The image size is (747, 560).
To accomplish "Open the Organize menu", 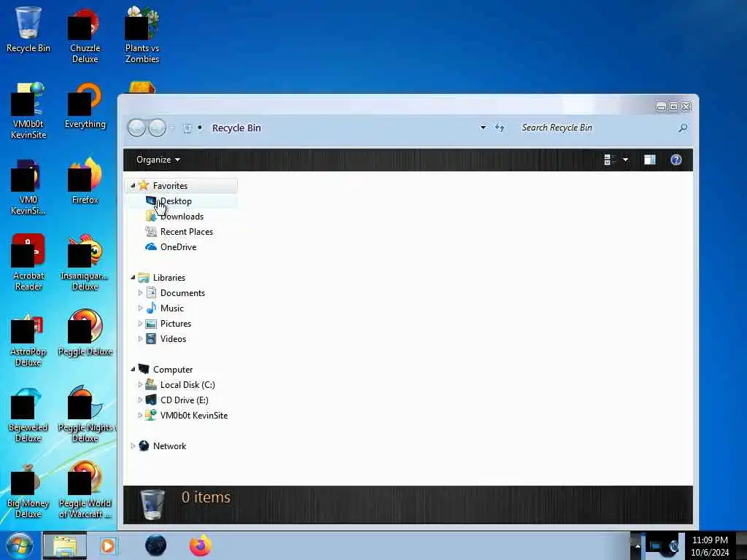I will [158, 160].
